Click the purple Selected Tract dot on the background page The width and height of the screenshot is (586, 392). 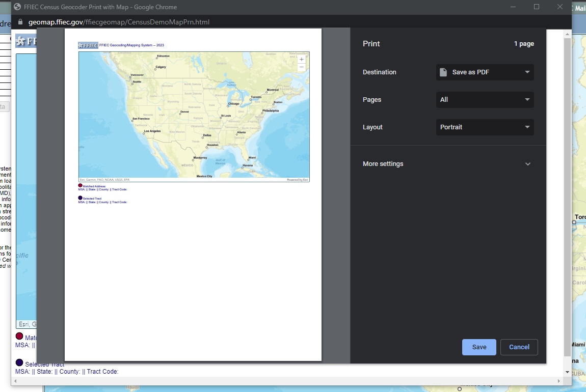pos(19,362)
